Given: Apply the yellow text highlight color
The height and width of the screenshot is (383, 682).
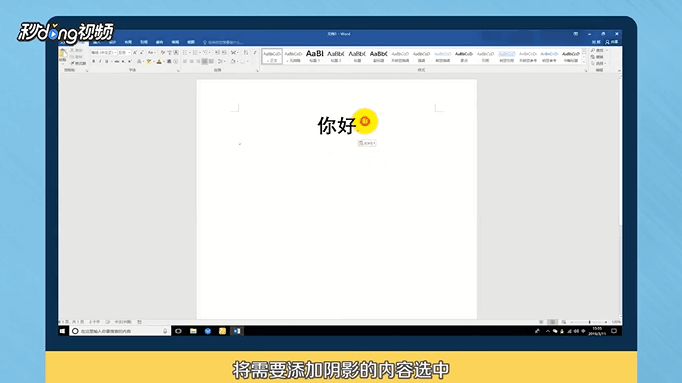Looking at the screenshot, I should click(x=149, y=61).
